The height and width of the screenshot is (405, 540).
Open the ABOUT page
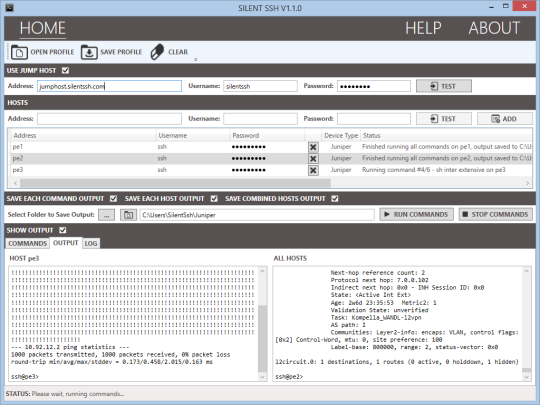coord(494,28)
